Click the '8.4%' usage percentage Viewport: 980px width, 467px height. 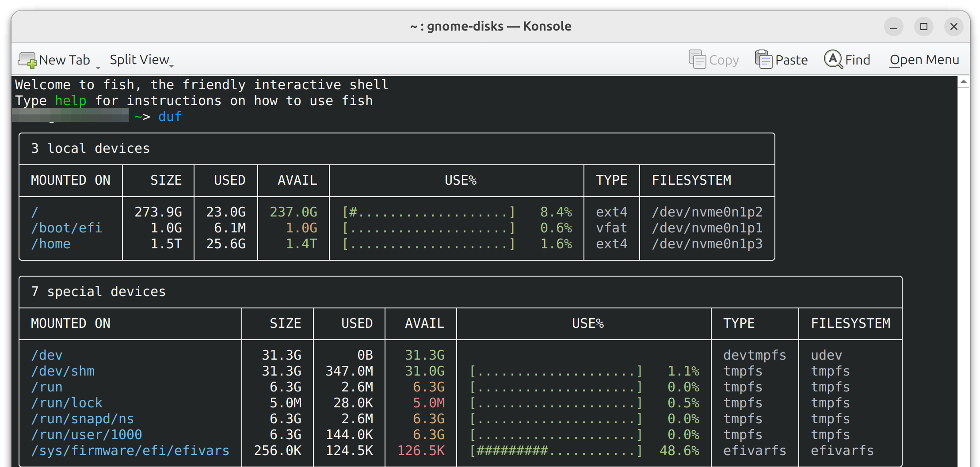coord(556,212)
